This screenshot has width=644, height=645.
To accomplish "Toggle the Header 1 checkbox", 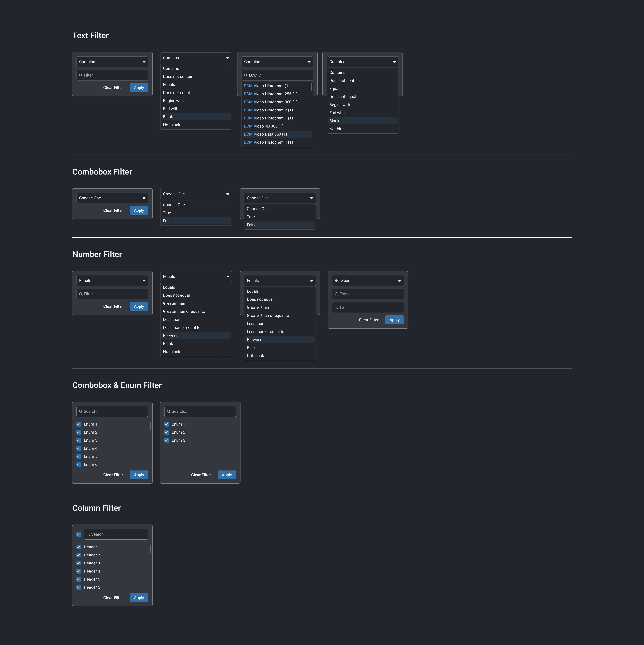I will pos(79,547).
